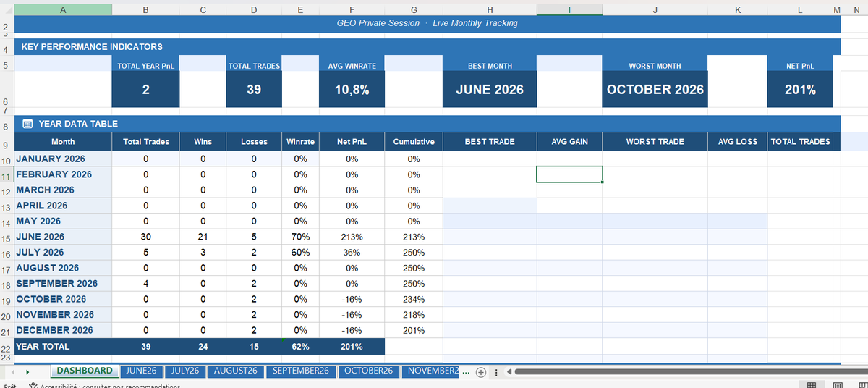The height and width of the screenshot is (388, 868).
Task: Click June Net PnL cell 213%
Action: tap(352, 237)
